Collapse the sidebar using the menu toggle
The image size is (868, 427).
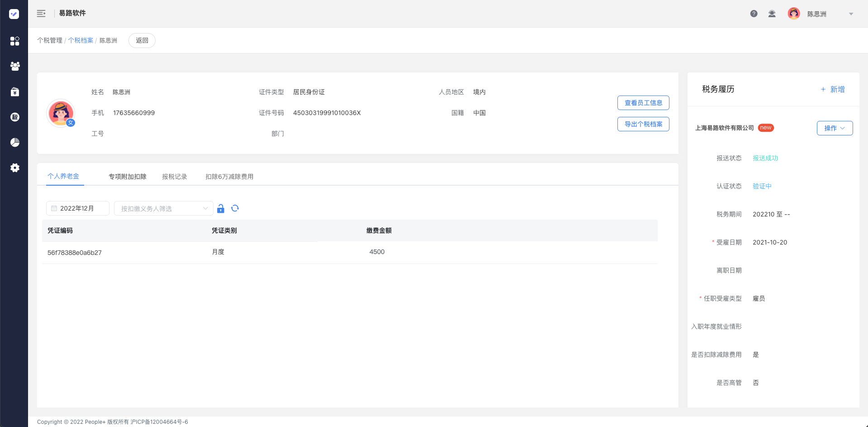coord(41,14)
